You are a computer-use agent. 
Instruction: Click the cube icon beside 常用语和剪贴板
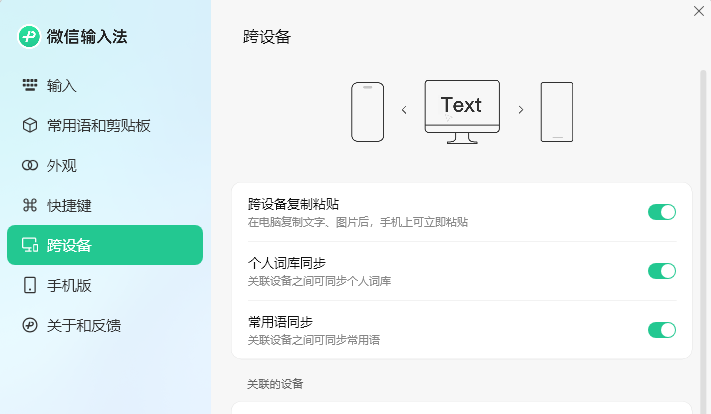click(30, 125)
